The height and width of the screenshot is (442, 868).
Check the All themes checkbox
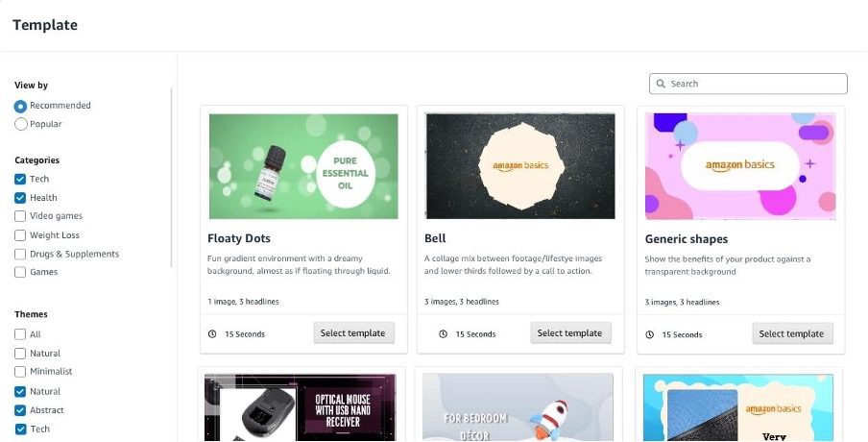click(x=21, y=334)
